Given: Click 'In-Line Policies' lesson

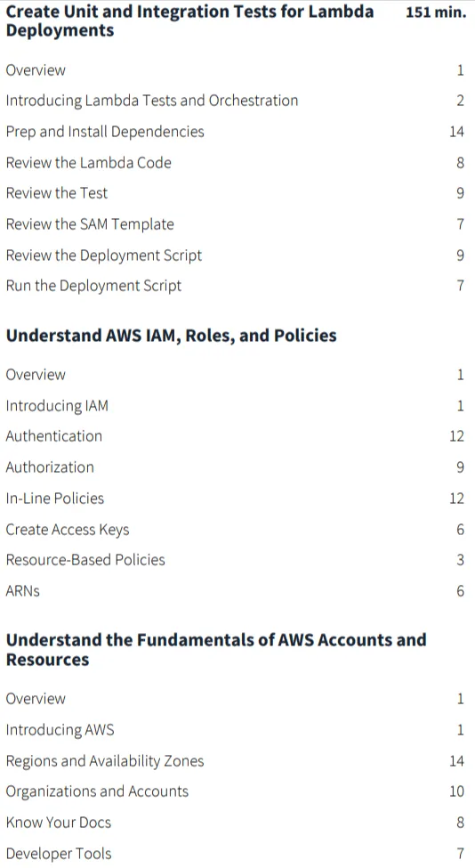Looking at the screenshot, I should click(55, 499).
